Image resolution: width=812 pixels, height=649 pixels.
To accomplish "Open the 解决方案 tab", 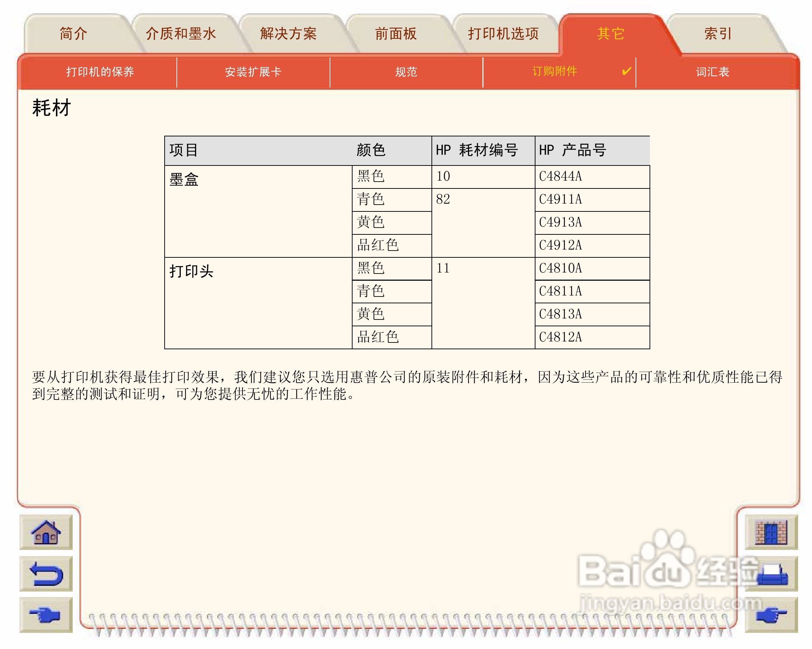I will 288,34.
